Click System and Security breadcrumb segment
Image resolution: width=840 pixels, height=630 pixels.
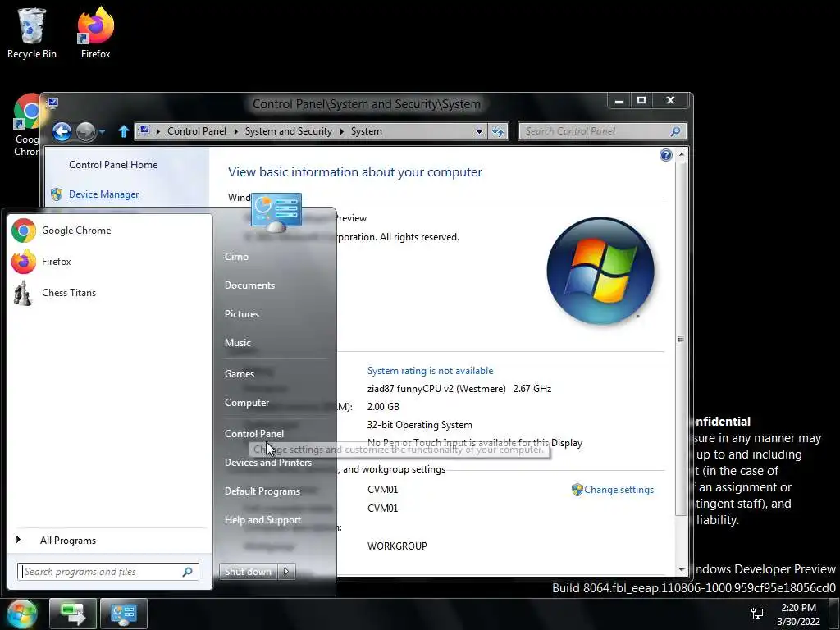(288, 131)
